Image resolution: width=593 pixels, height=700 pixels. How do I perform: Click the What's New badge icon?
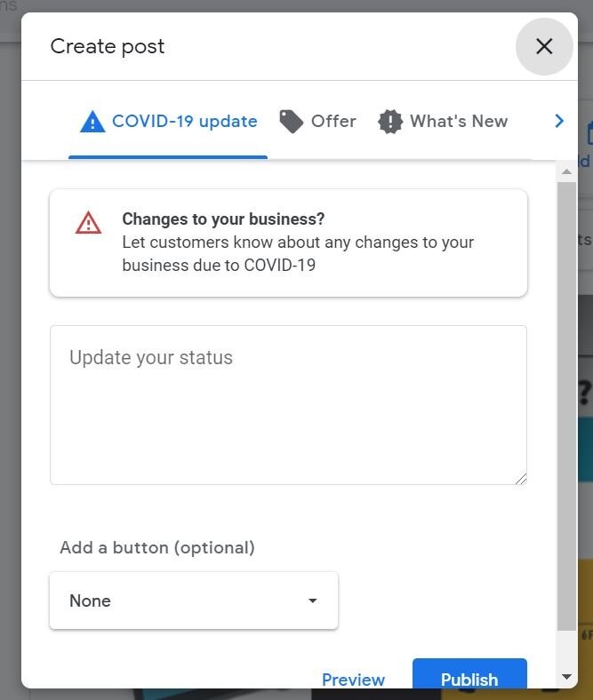click(390, 122)
